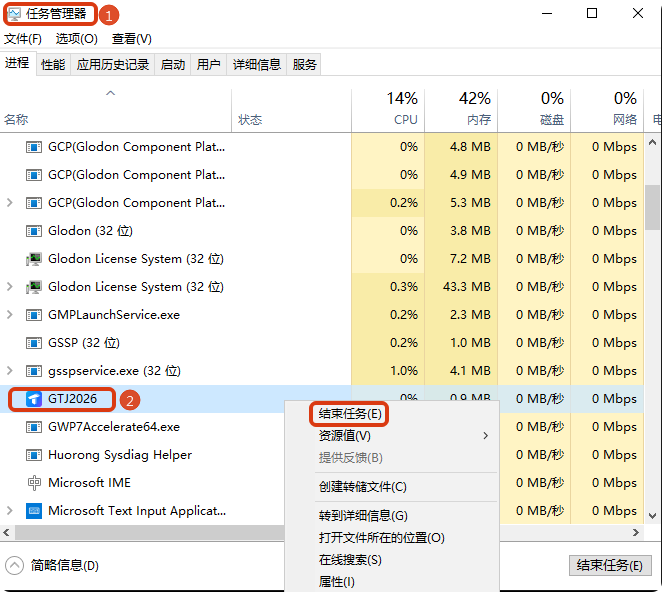Viewport: 662px width, 592px height.
Task: Click the Microsoft Text Input Application icon
Action: (34, 511)
